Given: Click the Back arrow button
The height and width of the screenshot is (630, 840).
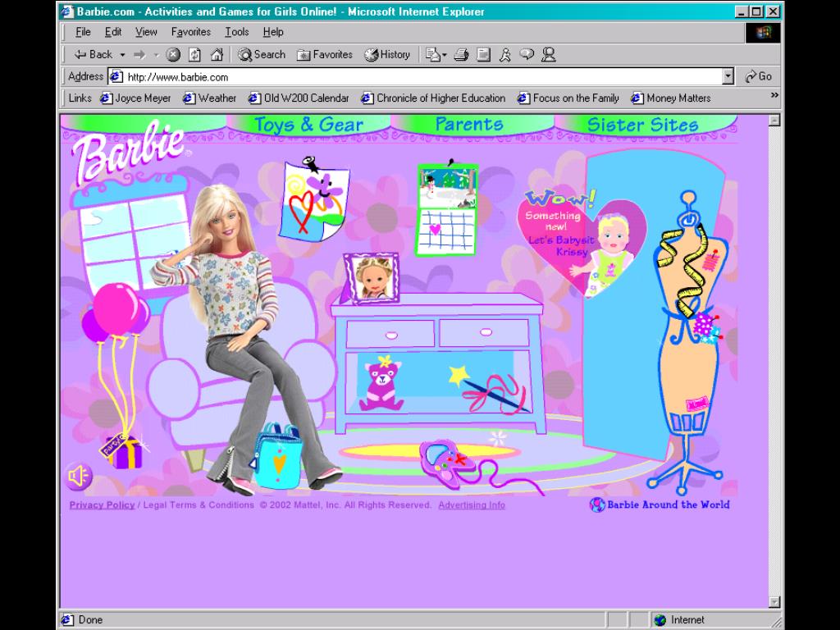Looking at the screenshot, I should (93, 55).
